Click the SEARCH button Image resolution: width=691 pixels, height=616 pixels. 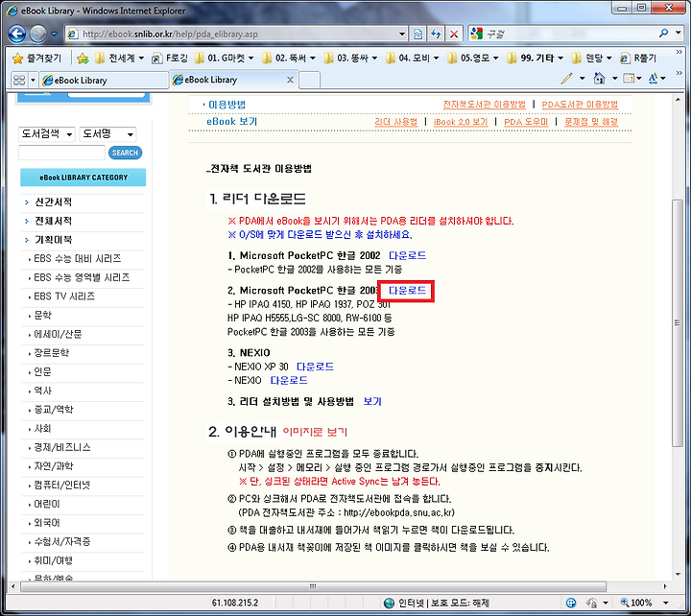125,153
